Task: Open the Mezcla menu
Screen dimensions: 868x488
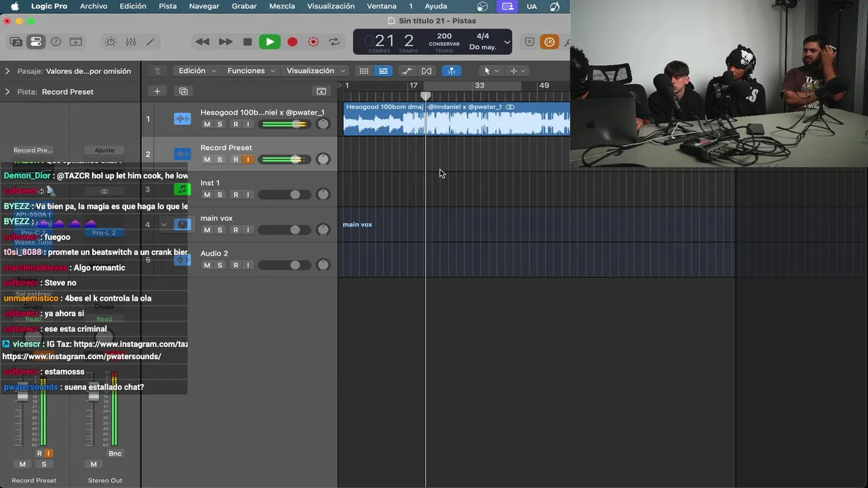Action: (x=282, y=6)
